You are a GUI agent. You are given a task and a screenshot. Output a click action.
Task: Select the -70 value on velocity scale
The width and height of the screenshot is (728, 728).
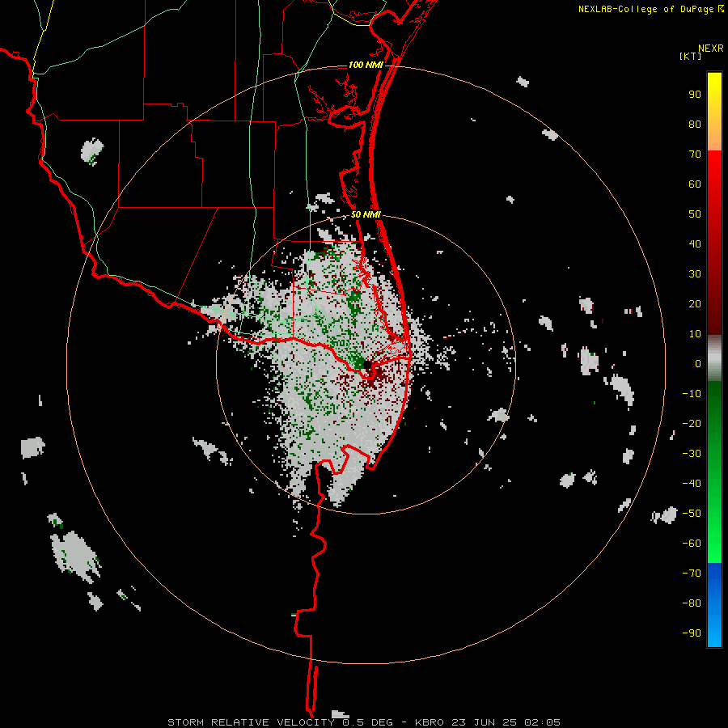point(692,574)
